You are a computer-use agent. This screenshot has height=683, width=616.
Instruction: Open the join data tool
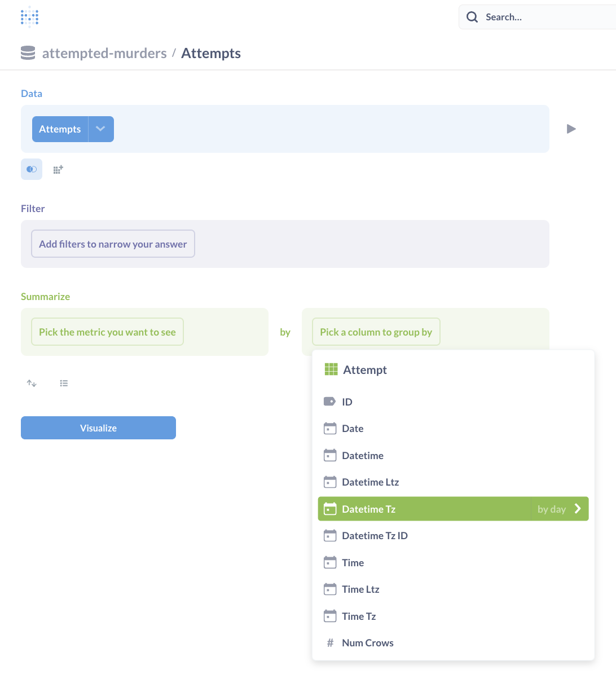coord(31,169)
